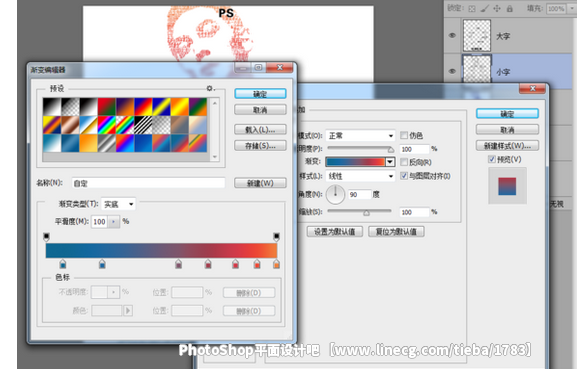The width and height of the screenshot is (587, 369).
Task: Click the 平滑度 smoothness arrow button
Action: pyautogui.click(x=114, y=222)
